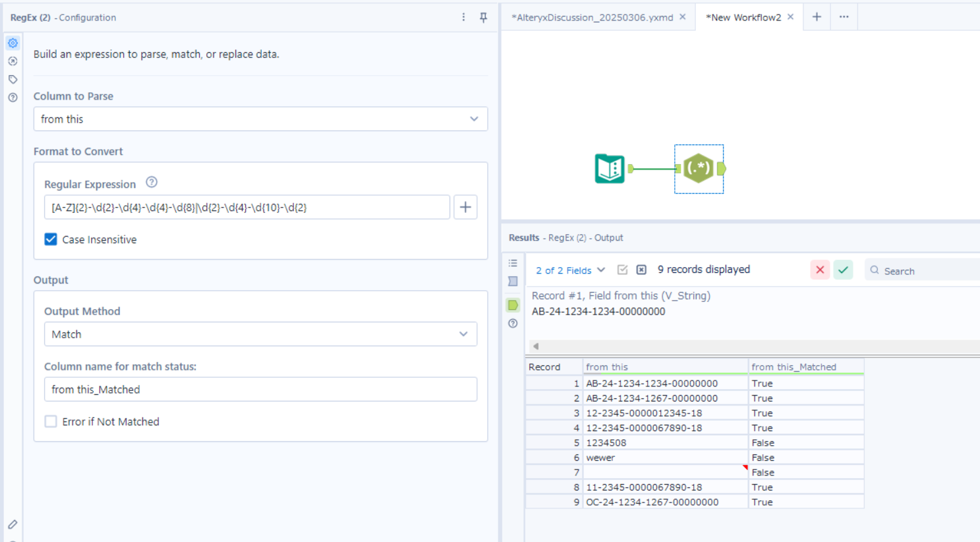Viewport: 980px width, 542px height.
Task: Click the green X filter in Results toolbar
Action: coord(843,269)
